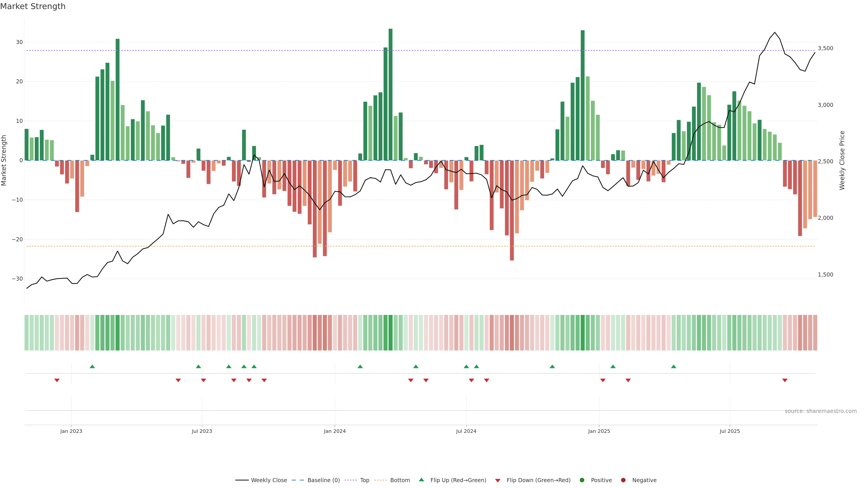Click the Negative red circle legend icon
This screenshot has height=488, width=868.
tap(623, 480)
